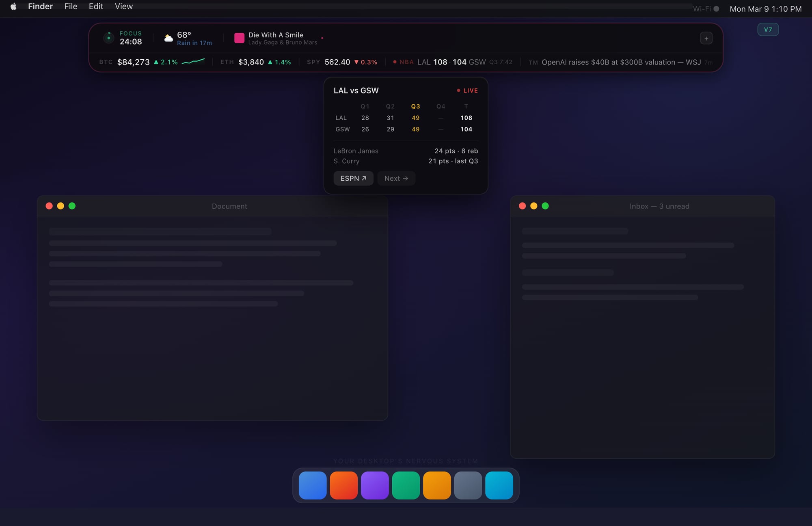
Task: Launch the purple dock app
Action: 375,485
